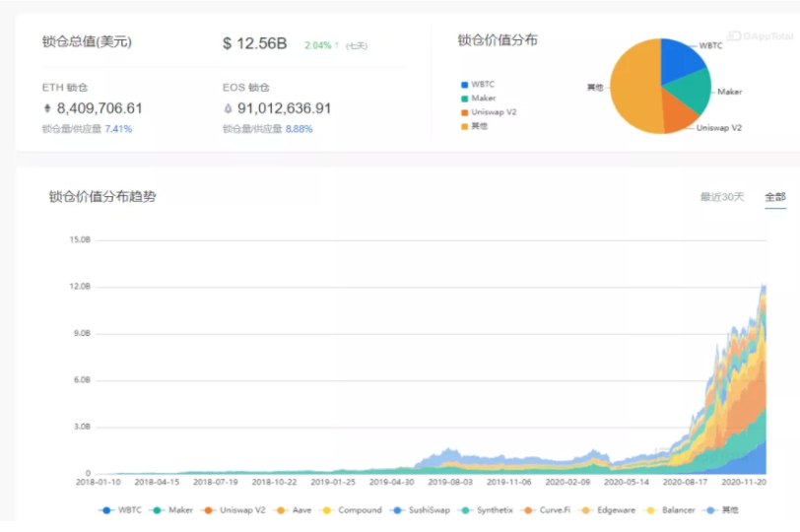
Task: Click the 锁仓价值分布 heading
Action: coord(498,39)
